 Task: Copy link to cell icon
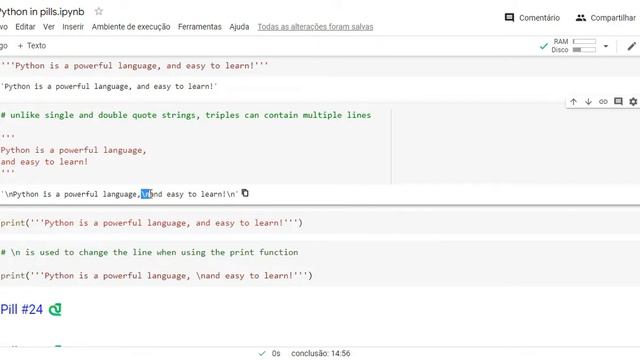tap(603, 102)
